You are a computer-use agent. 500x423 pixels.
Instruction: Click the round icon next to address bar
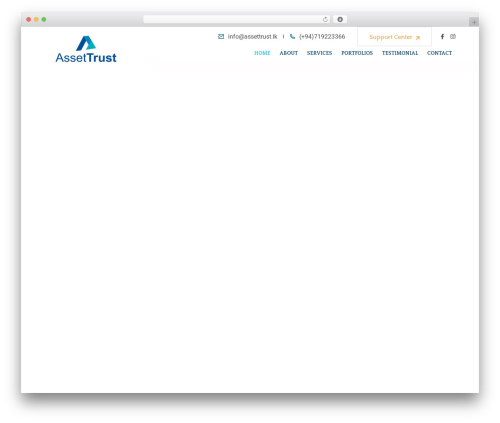pyautogui.click(x=340, y=19)
